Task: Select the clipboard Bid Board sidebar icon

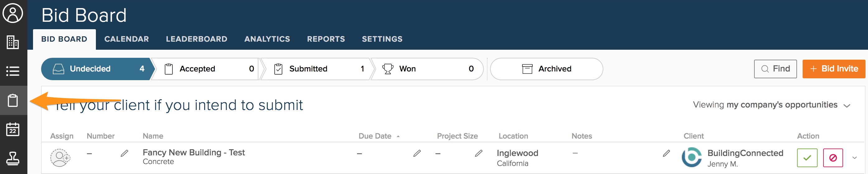Action: (x=13, y=100)
